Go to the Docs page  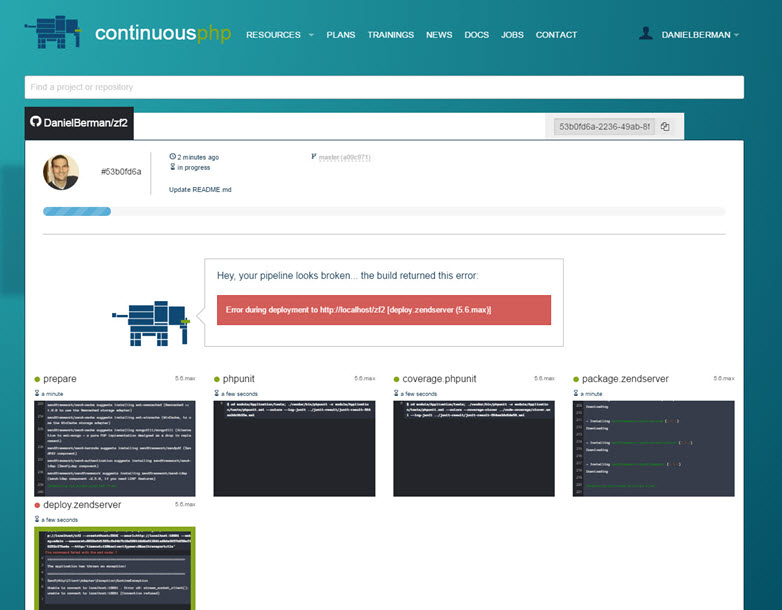(x=476, y=35)
